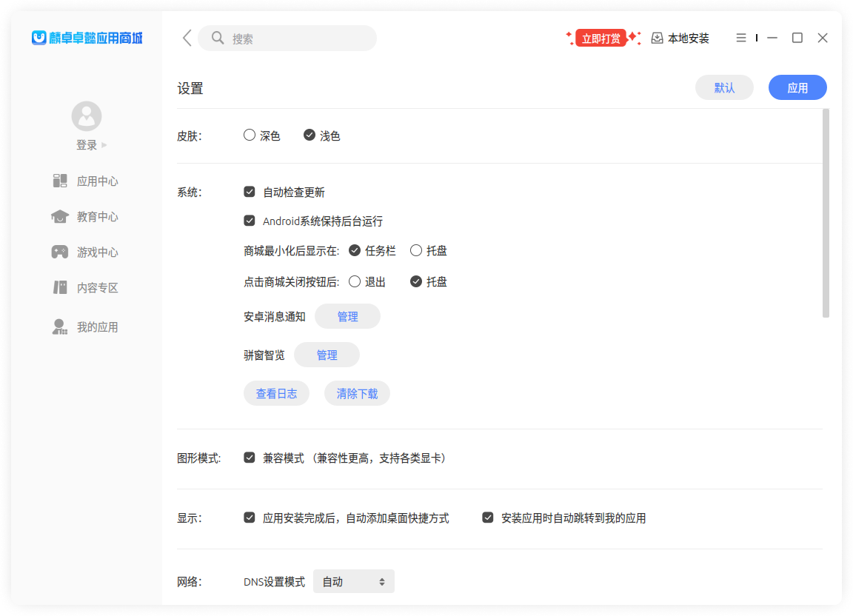Image resolution: width=853 pixels, height=616 pixels.
Task: Uncheck 自动检查更新 checkbox
Action: click(x=250, y=192)
